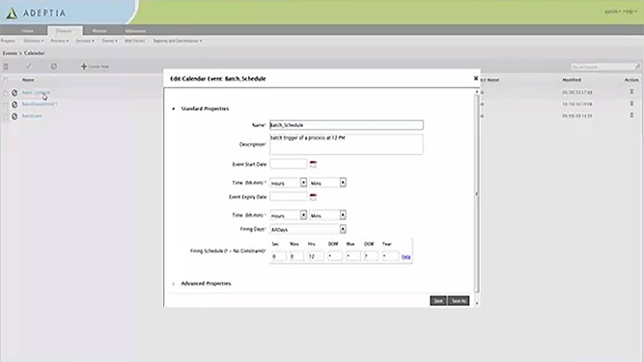The image size is (644, 362).
Task: Switch to the Home tab
Action: coord(28,31)
